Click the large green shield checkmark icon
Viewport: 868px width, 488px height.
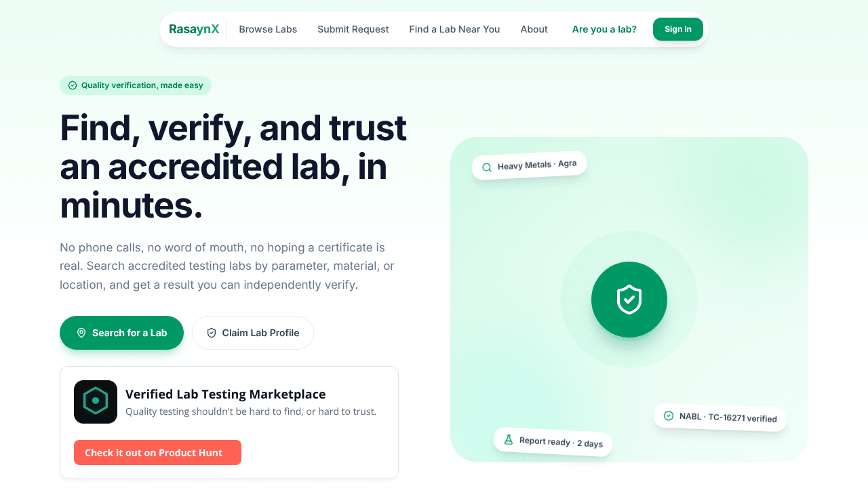pos(629,300)
